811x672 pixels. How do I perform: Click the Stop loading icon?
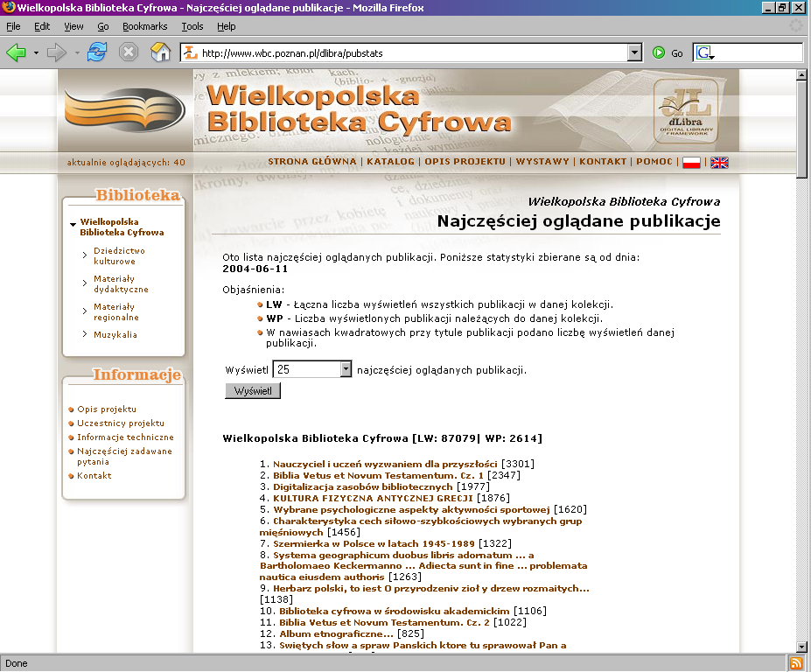point(129,52)
